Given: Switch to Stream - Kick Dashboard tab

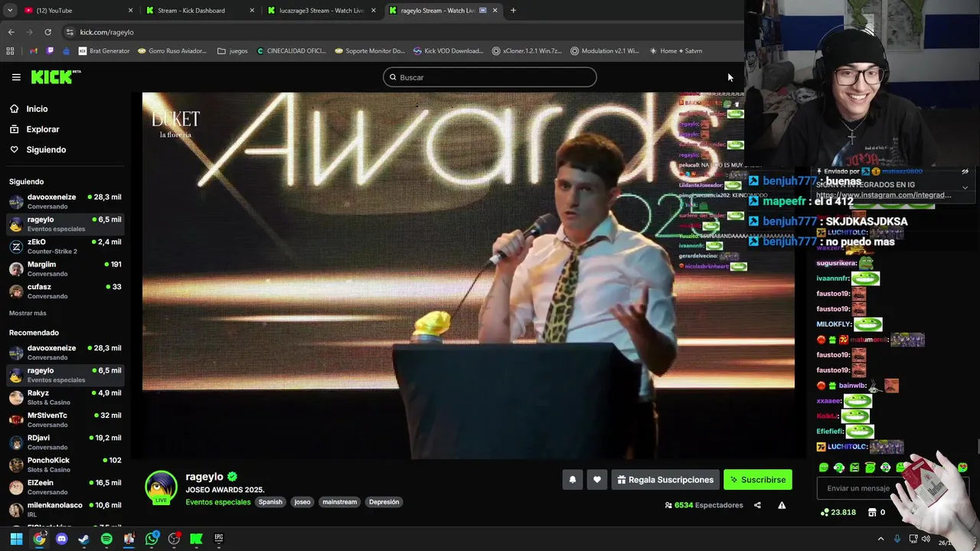Looking at the screenshot, I should [x=201, y=10].
